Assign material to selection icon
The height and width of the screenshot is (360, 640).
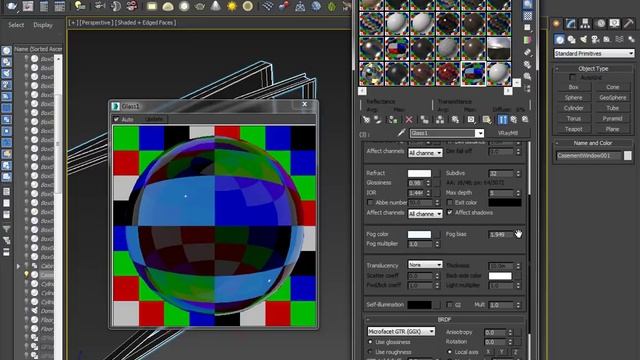[393, 120]
